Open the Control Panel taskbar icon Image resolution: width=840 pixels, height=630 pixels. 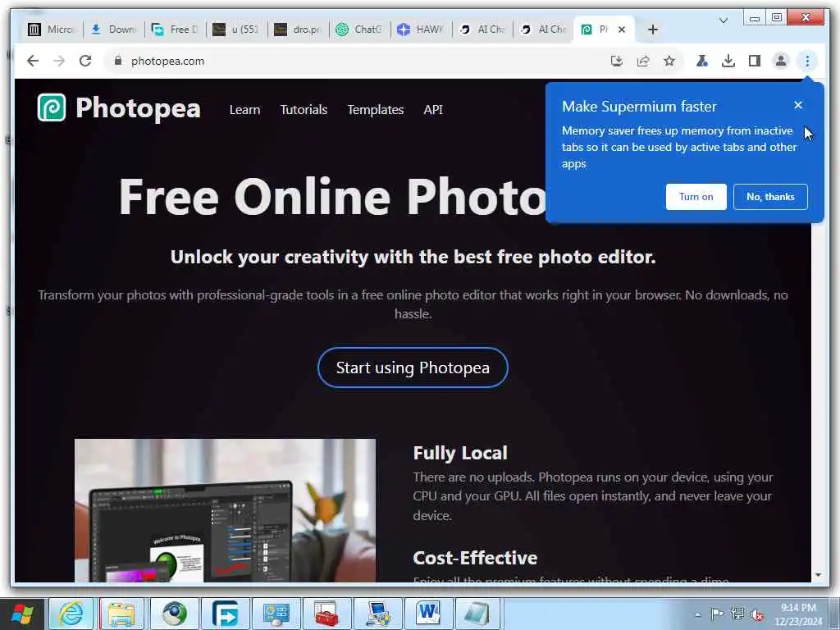[x=276, y=614]
